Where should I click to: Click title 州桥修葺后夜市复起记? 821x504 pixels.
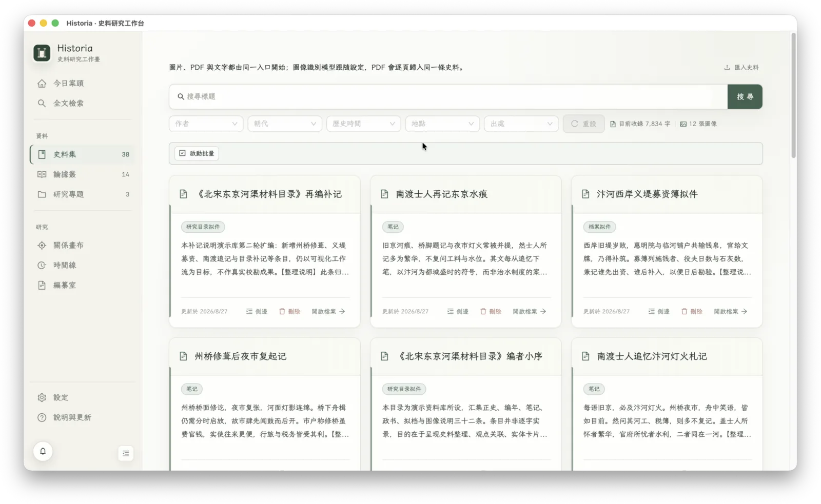pyautogui.click(x=240, y=356)
